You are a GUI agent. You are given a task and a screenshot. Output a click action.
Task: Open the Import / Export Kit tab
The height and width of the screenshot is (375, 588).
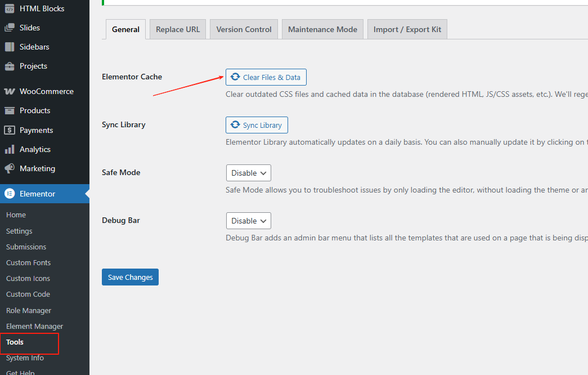point(407,29)
